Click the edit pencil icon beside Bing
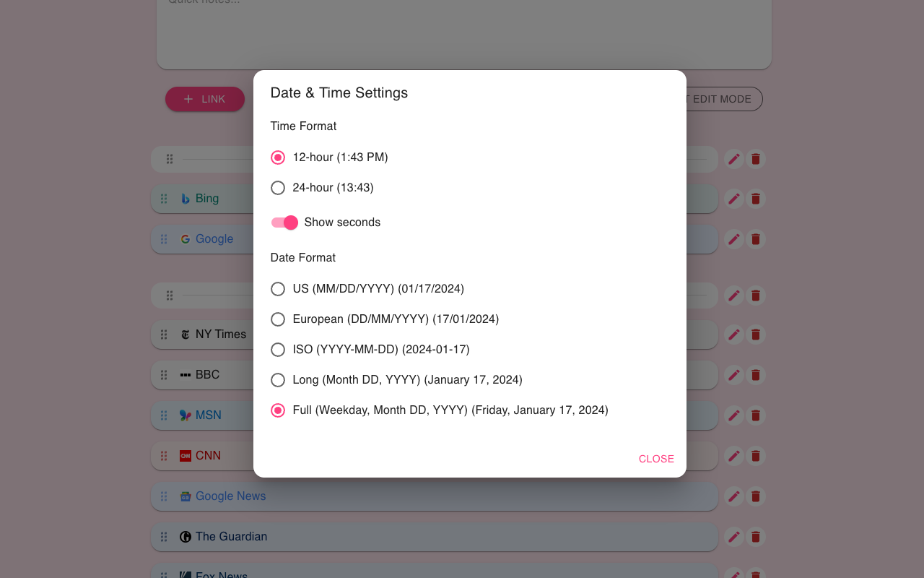Image resolution: width=924 pixels, height=578 pixels. [x=733, y=198]
